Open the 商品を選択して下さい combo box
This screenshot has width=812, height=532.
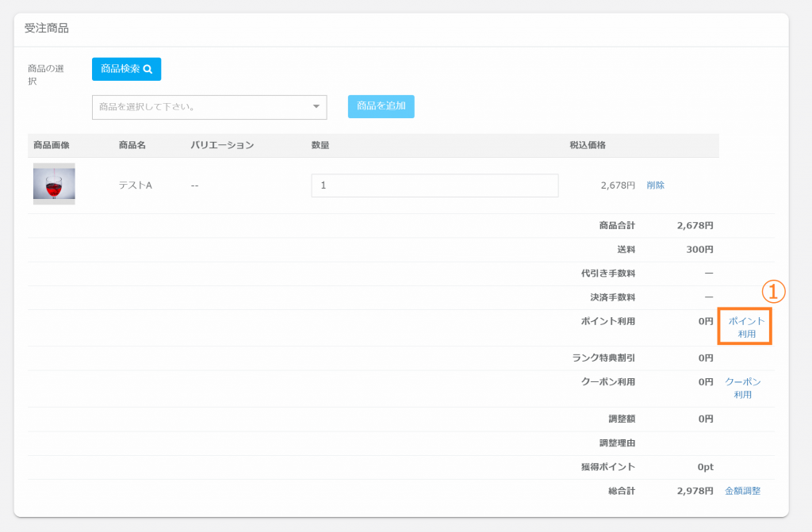tap(198, 107)
